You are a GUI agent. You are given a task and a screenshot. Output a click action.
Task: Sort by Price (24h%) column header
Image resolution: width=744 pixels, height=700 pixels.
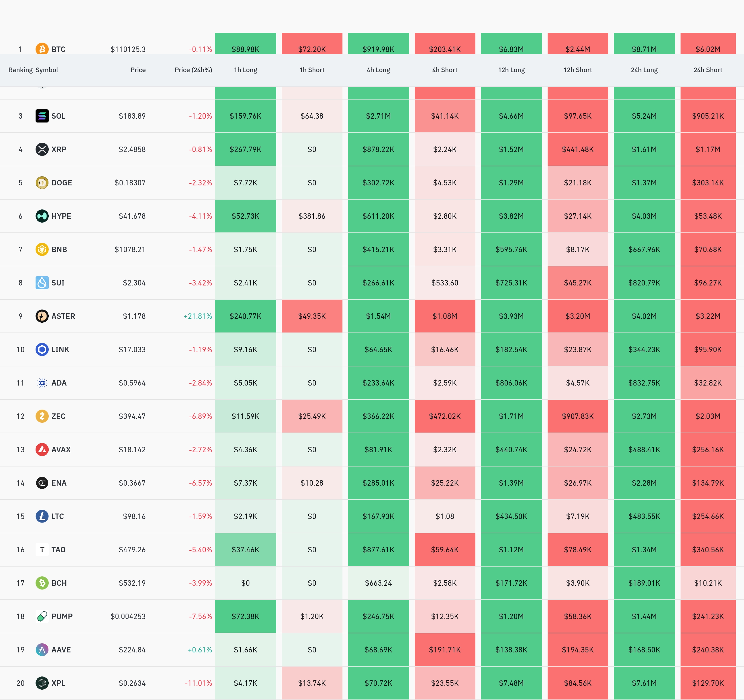point(193,70)
